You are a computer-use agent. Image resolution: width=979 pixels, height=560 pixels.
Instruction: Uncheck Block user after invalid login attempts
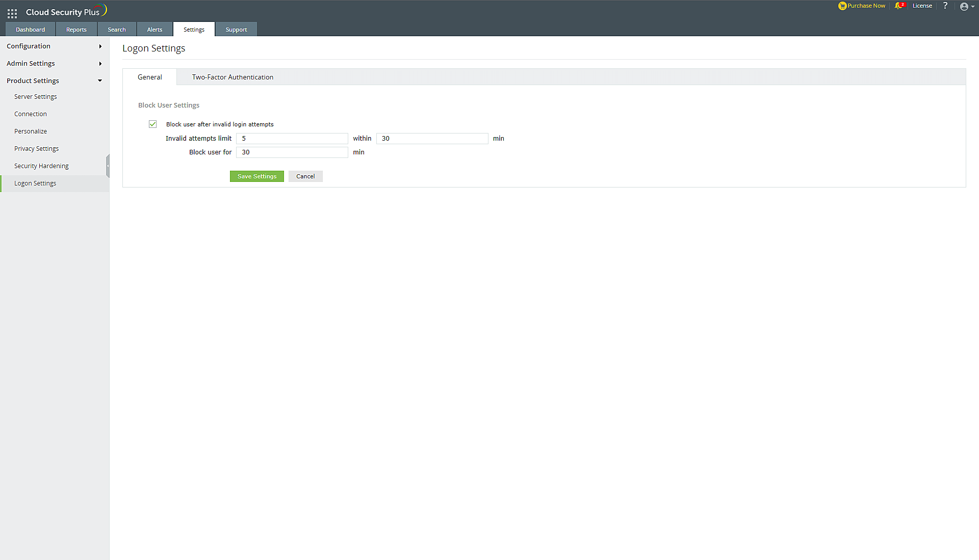pyautogui.click(x=152, y=124)
